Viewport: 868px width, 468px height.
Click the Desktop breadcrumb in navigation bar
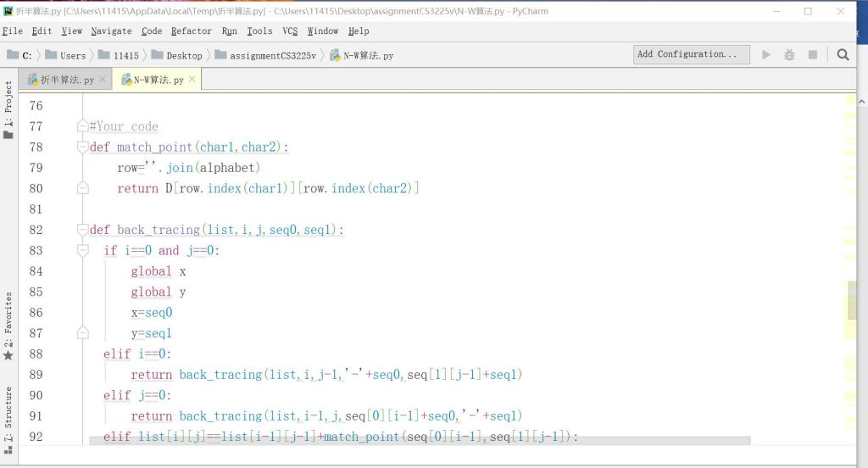coord(183,56)
